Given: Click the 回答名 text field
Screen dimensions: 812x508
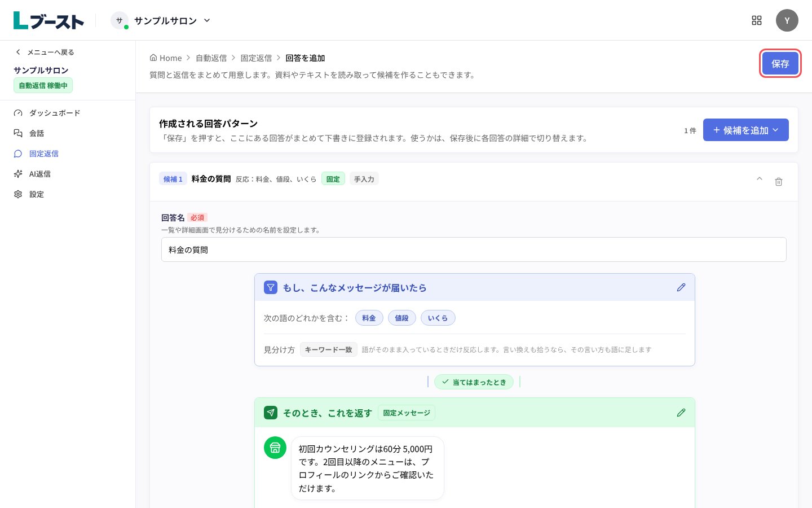Looking at the screenshot, I should coord(474,249).
